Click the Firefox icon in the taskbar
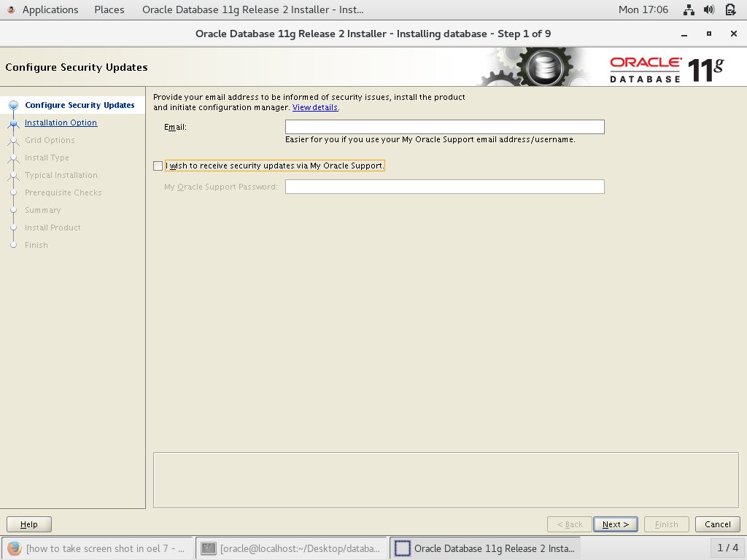The height and width of the screenshot is (560, 747). click(15, 548)
